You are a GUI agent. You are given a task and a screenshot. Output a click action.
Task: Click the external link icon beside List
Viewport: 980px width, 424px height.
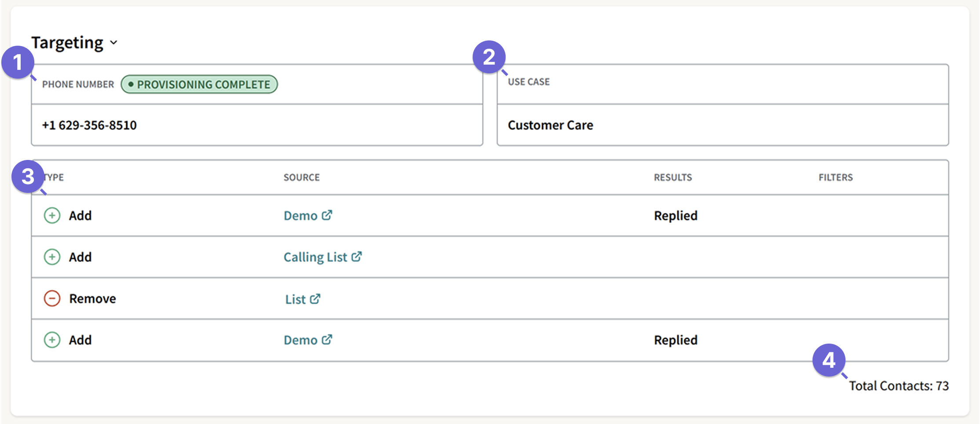point(315,299)
